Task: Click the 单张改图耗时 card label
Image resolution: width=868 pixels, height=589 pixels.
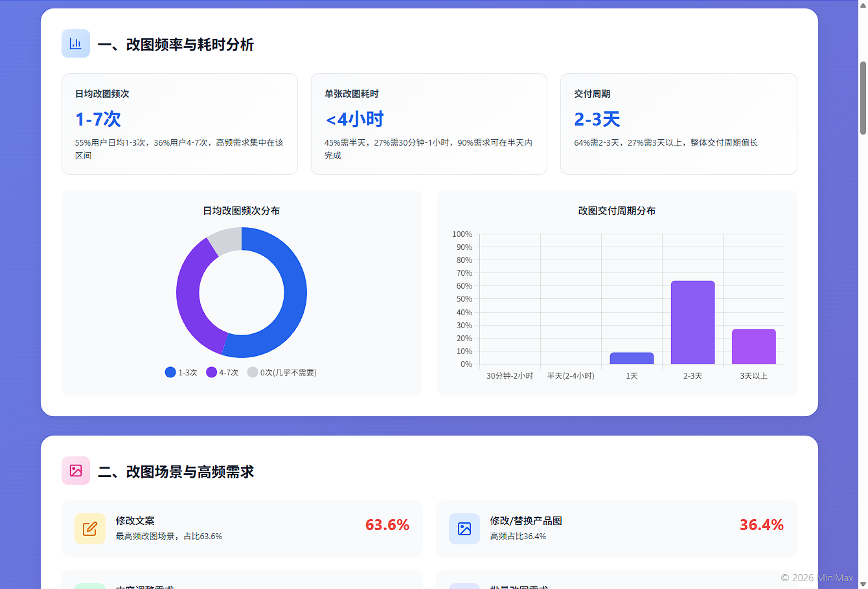Action: [352, 94]
